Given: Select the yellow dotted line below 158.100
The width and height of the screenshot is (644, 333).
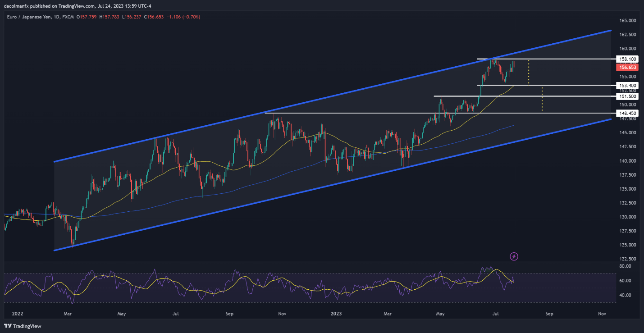Looking at the screenshot, I should (529, 72).
